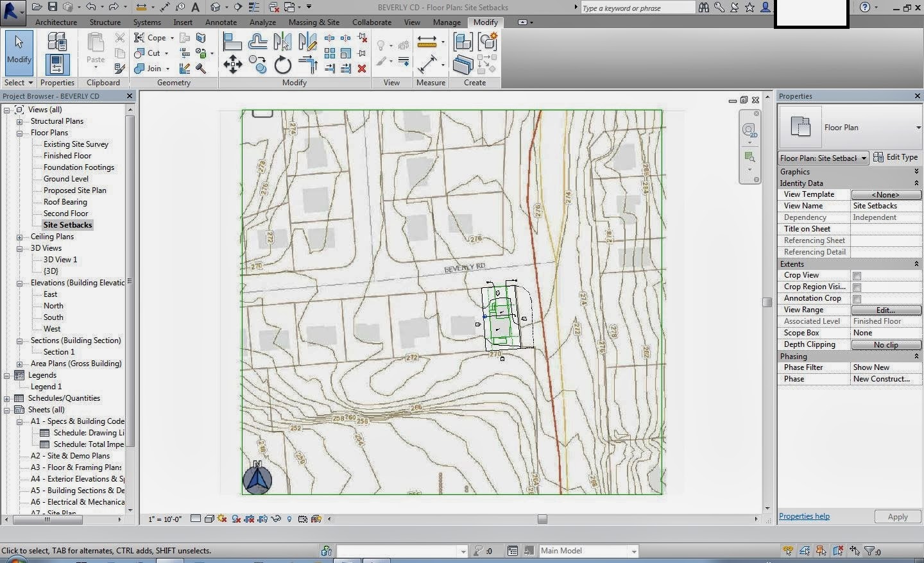Screen dimensions: 924x563
Task: Click Reveal Hidden Elements lightbulb on view bar
Action: [x=290, y=518]
